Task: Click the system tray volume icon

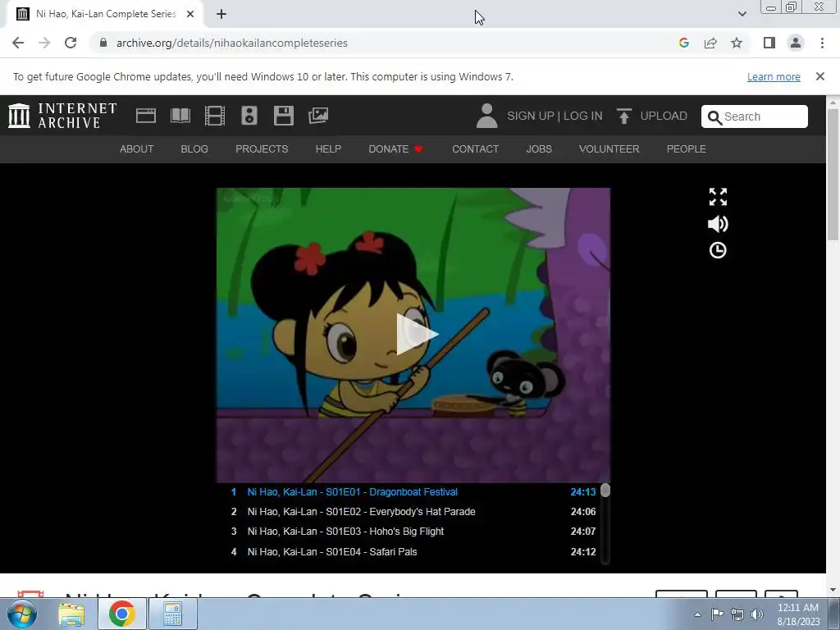Action: pyautogui.click(x=757, y=614)
